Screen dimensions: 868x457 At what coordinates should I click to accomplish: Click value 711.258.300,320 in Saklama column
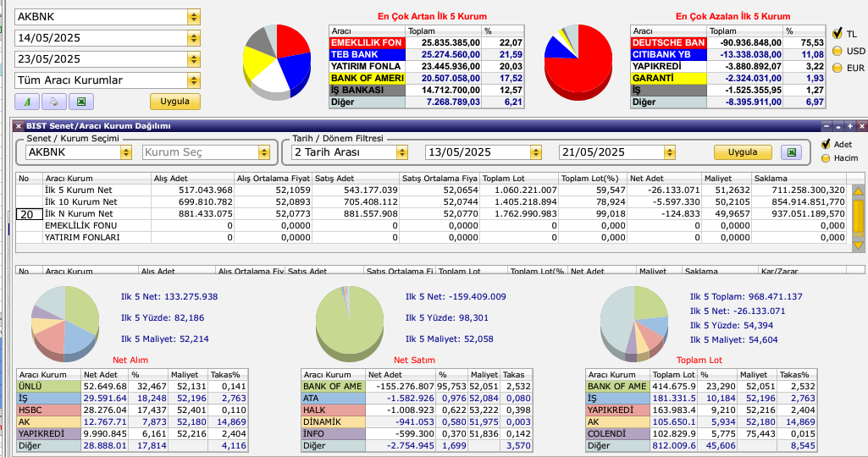tap(808, 190)
